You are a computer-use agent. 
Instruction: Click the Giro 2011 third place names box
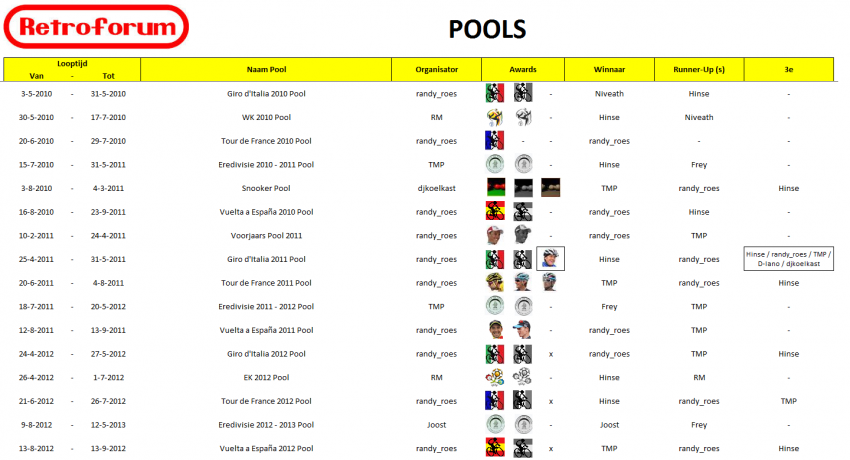click(789, 259)
